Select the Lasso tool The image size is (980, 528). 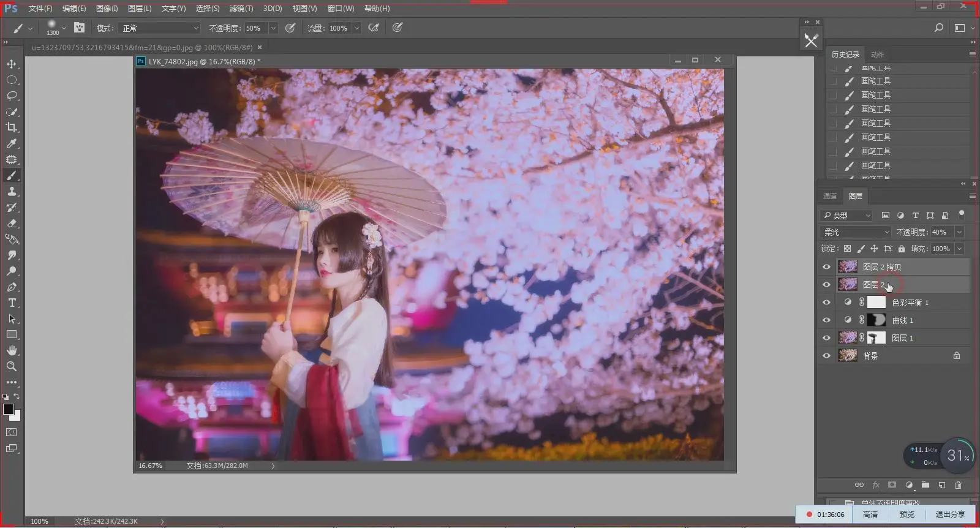click(x=12, y=96)
